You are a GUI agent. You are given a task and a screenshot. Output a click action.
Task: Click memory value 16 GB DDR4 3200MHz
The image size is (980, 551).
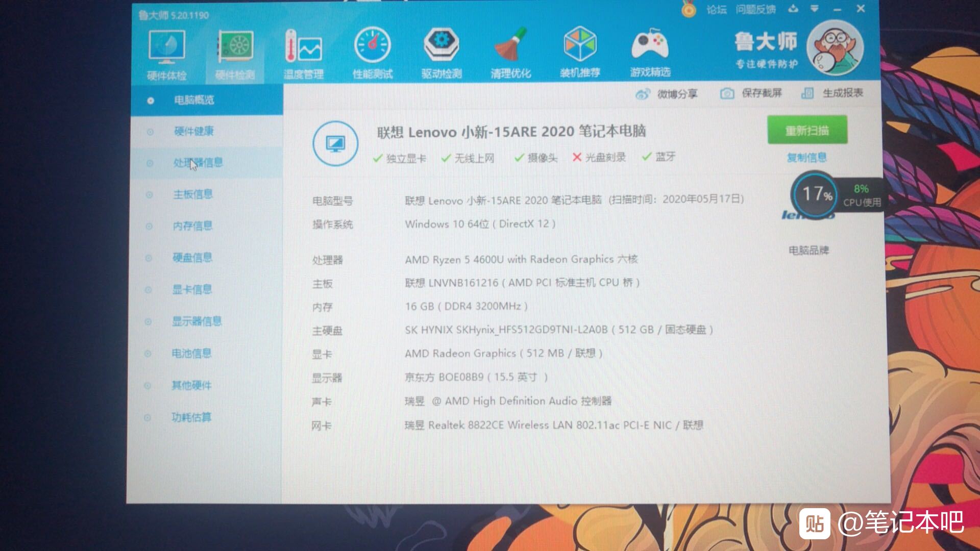pos(466,307)
